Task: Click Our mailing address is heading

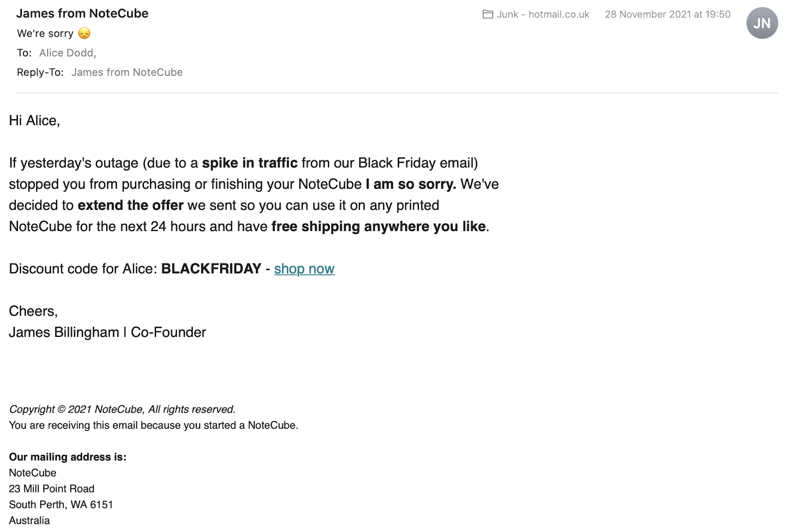Action: click(68, 457)
